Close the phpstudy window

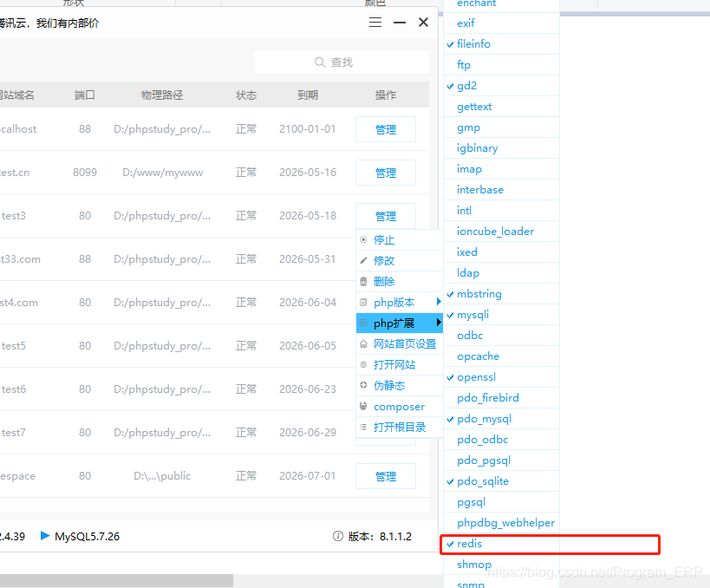click(423, 23)
